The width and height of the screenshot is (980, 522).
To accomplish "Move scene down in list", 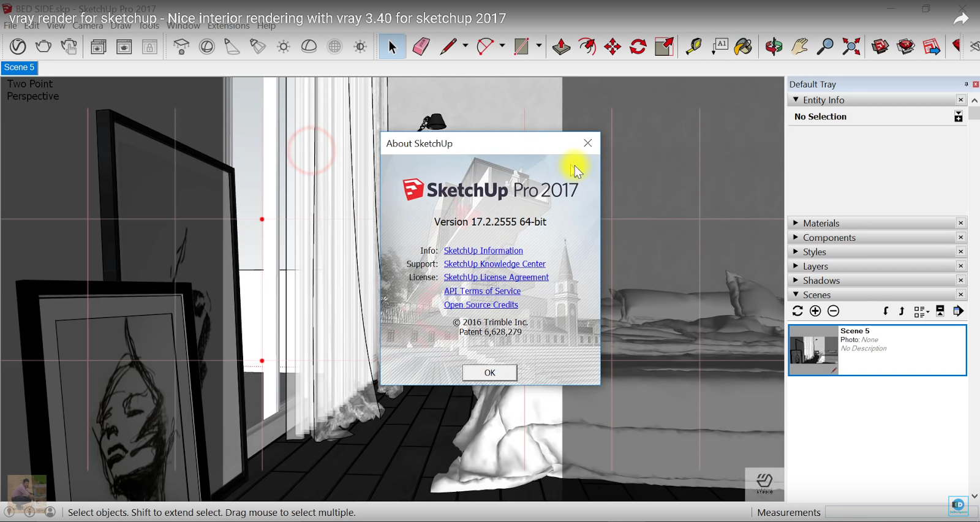I will coord(886,311).
